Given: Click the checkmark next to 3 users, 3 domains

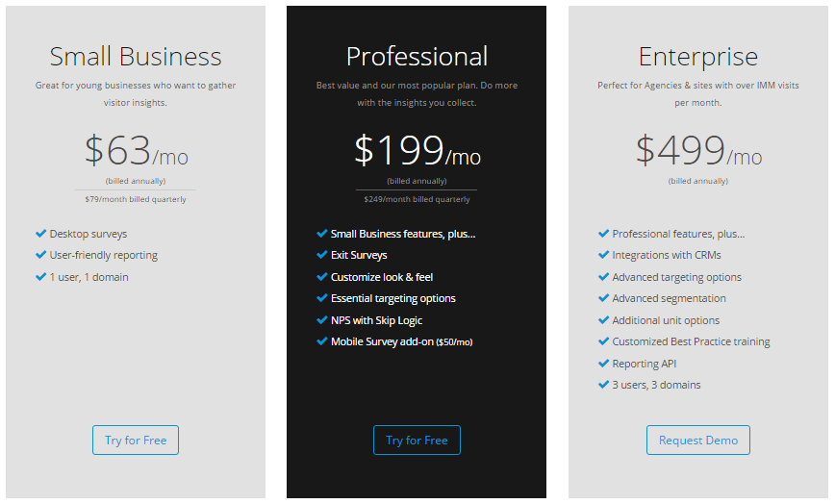Looking at the screenshot, I should [x=603, y=385].
